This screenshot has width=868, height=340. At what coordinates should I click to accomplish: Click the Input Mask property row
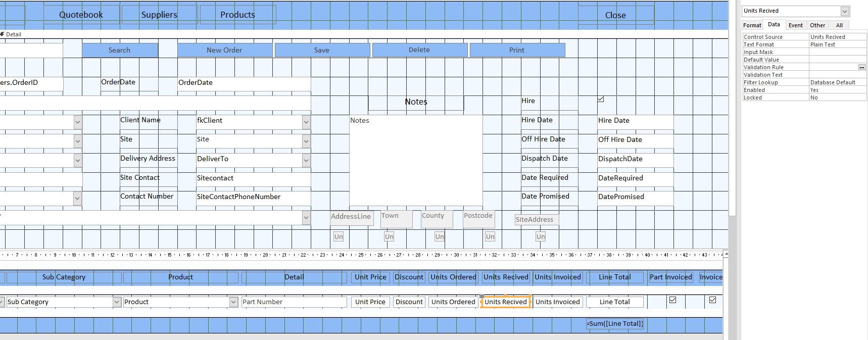(804, 52)
